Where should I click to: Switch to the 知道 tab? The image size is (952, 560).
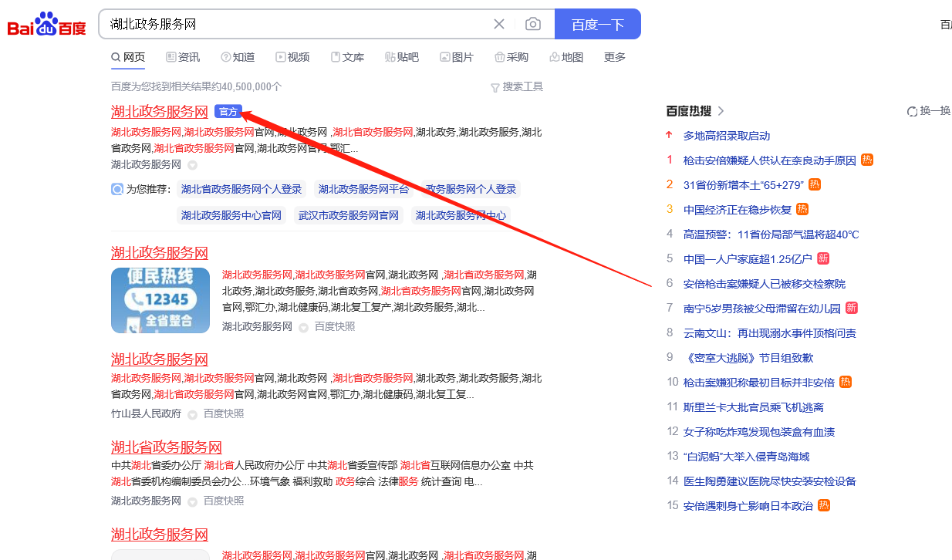238,57
